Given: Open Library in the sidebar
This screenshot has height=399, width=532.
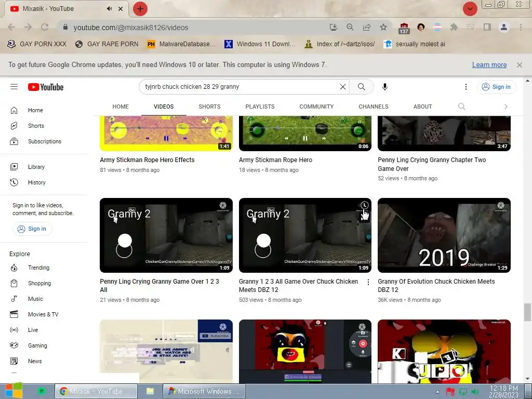Looking at the screenshot, I should pos(36,167).
